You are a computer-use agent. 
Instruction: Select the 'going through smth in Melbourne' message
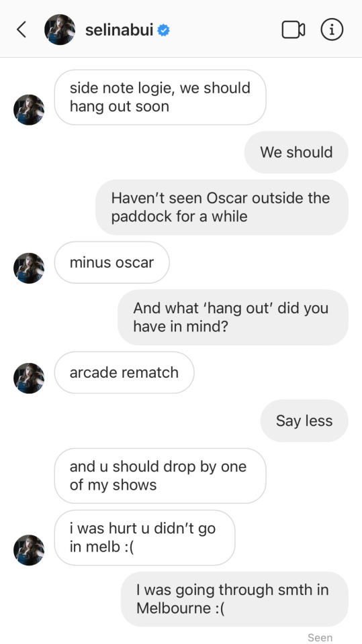[234, 599]
